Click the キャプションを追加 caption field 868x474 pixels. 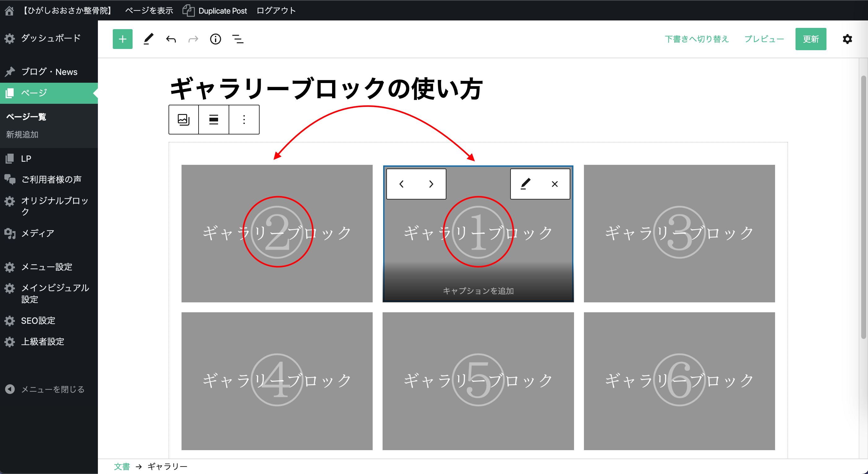[x=478, y=291]
